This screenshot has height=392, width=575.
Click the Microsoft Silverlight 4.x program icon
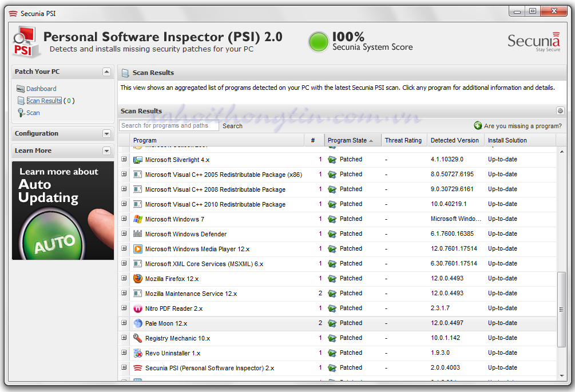click(x=137, y=160)
